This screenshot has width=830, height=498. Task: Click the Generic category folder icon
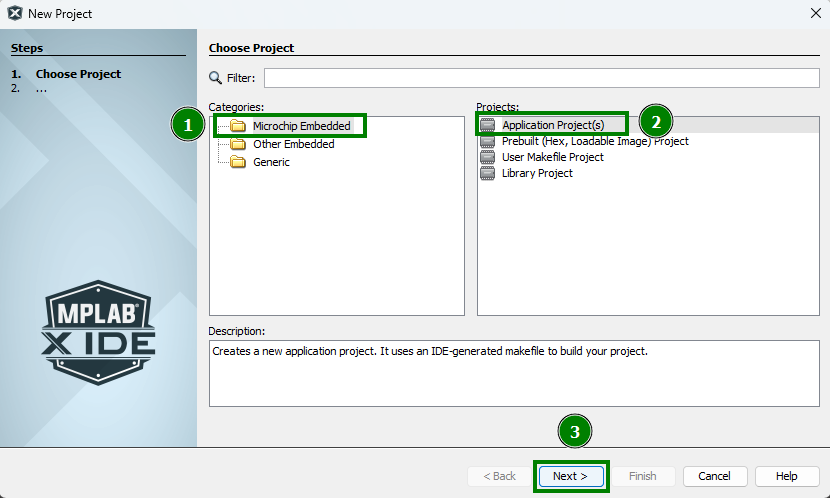click(x=238, y=162)
